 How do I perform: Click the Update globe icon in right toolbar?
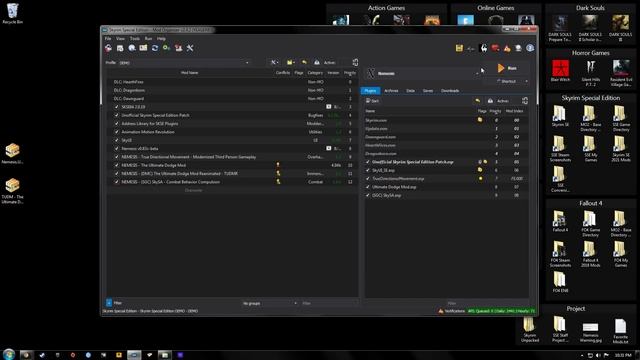(518, 48)
